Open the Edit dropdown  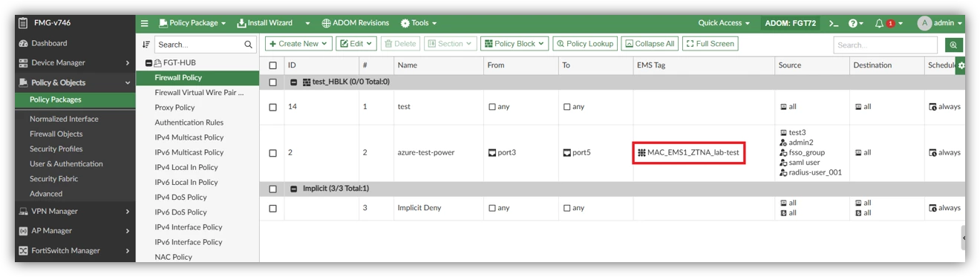point(356,44)
